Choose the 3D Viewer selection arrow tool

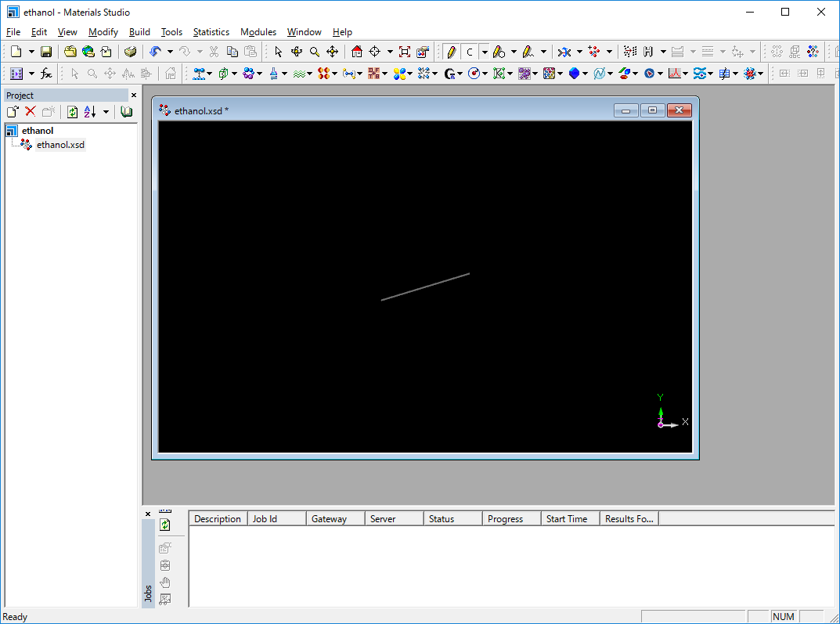[278, 52]
